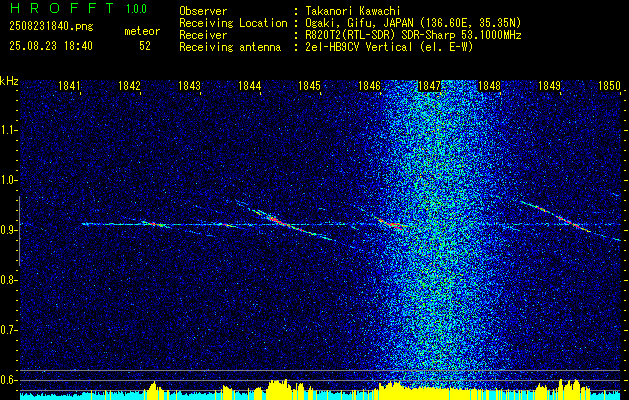Click the 1847 time marker
Image resolution: width=629 pixels, height=400 pixels.
click(x=430, y=86)
